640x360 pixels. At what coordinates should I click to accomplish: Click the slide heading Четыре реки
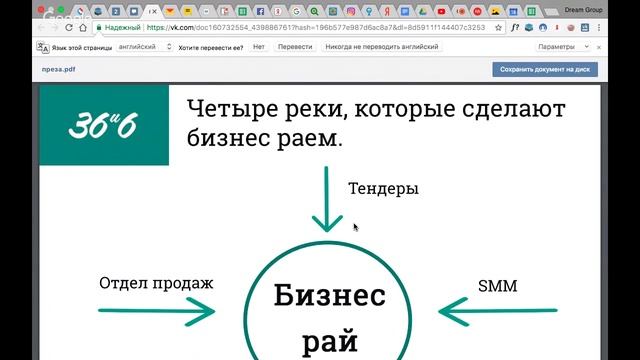(x=376, y=123)
